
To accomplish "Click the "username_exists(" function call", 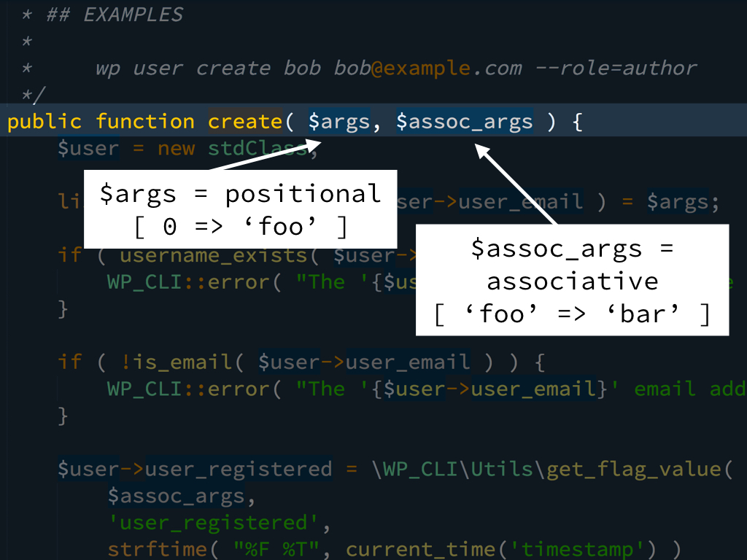I will point(220,255).
